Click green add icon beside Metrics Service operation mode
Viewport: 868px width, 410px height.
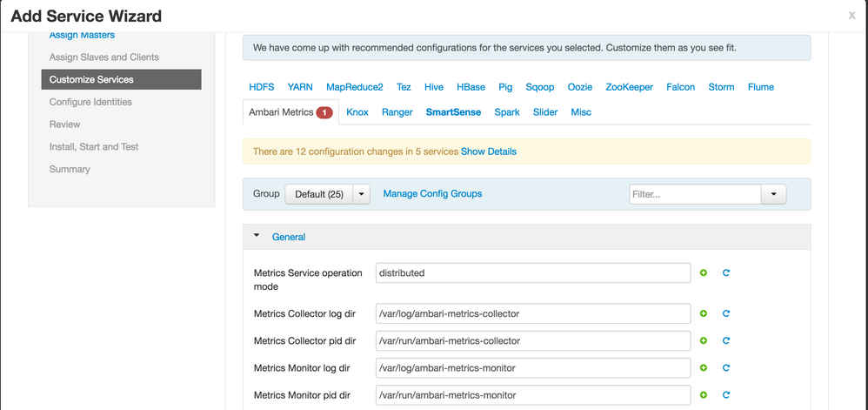(704, 273)
